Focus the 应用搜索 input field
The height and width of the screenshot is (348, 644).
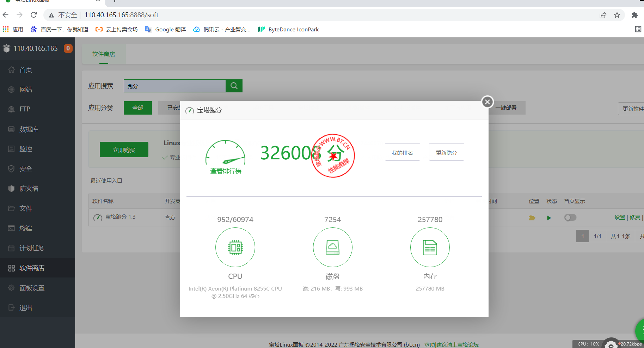174,86
